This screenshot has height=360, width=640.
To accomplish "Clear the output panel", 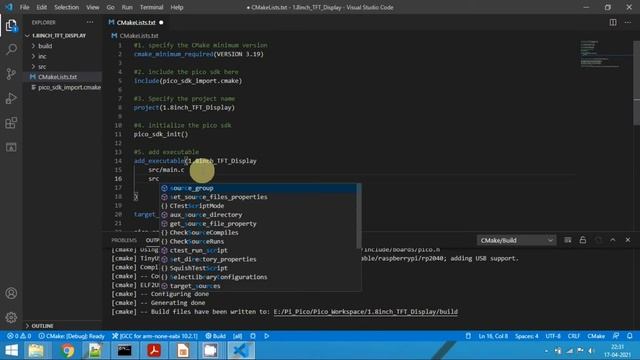I will [567, 240].
